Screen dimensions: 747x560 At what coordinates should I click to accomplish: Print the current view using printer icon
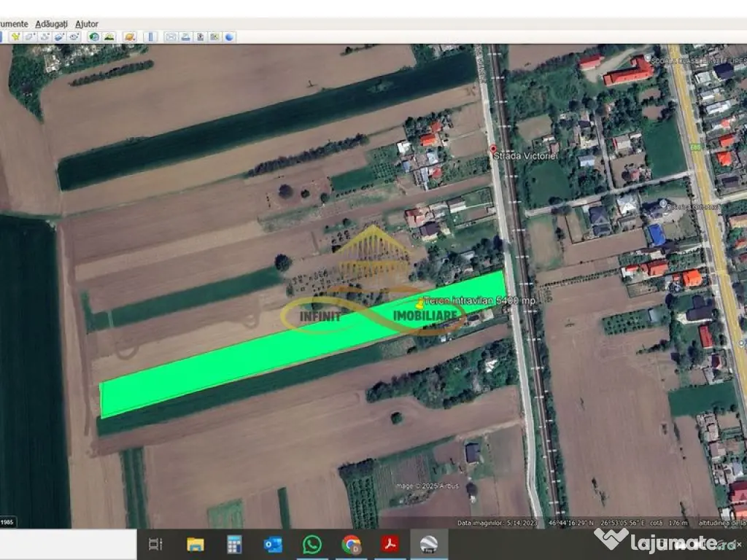(x=186, y=36)
